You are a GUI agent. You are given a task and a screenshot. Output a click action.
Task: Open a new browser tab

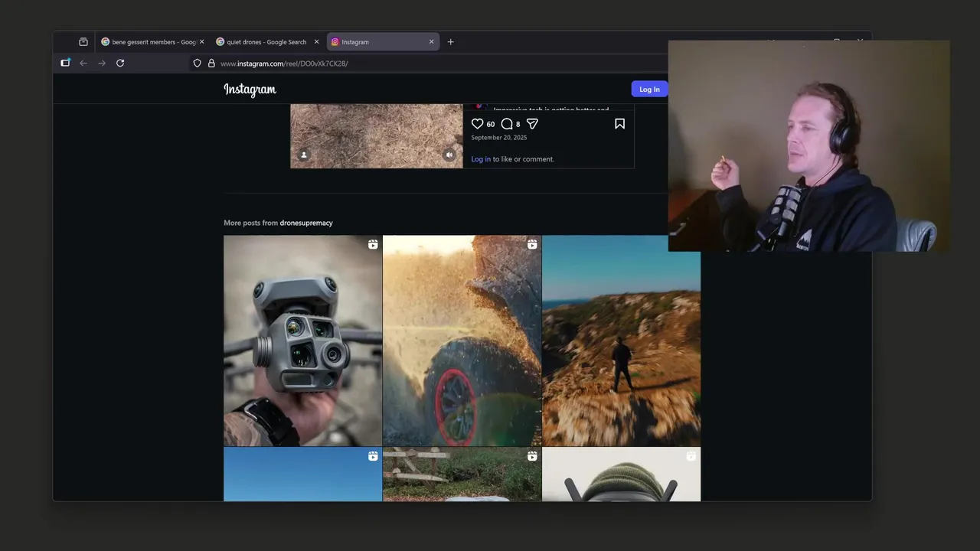pyautogui.click(x=450, y=42)
